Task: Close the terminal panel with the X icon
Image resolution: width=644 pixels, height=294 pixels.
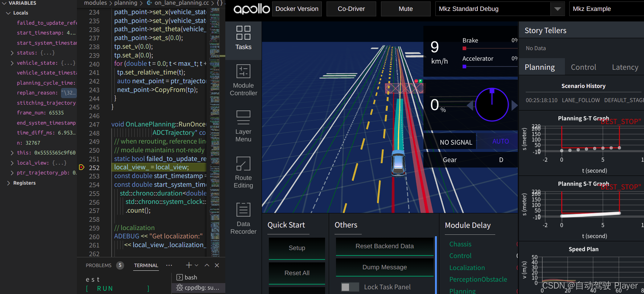Action: point(217,265)
